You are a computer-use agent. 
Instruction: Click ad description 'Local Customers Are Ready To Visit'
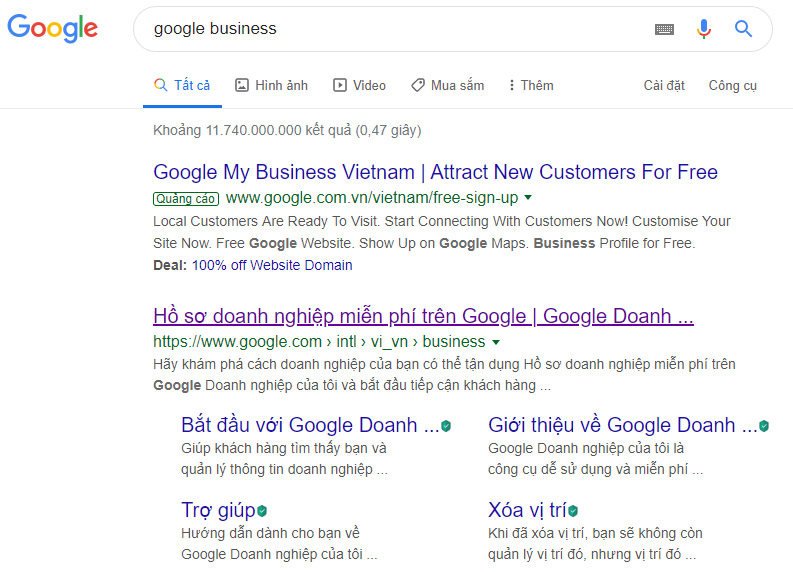click(x=266, y=221)
